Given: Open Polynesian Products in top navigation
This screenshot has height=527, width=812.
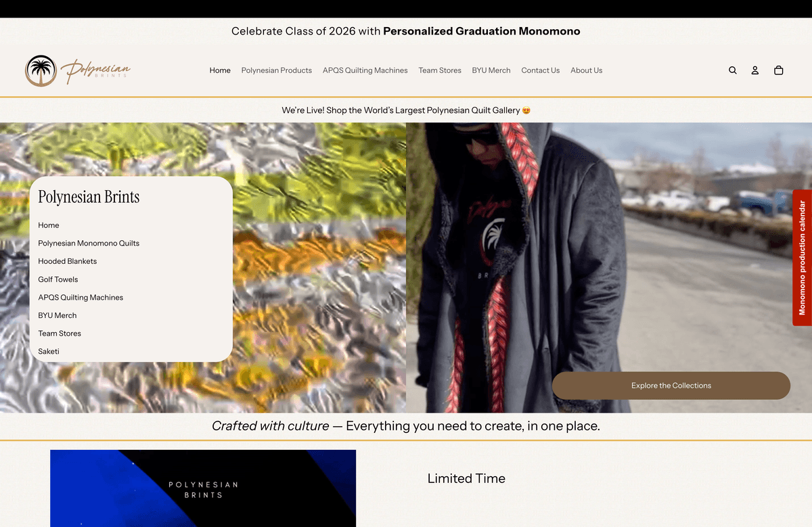Looking at the screenshot, I should [277, 70].
